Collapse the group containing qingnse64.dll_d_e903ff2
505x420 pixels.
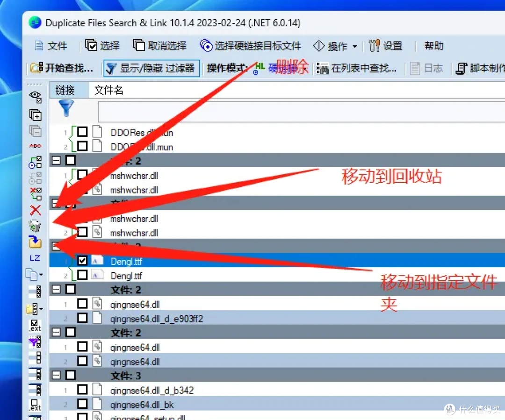(x=56, y=289)
